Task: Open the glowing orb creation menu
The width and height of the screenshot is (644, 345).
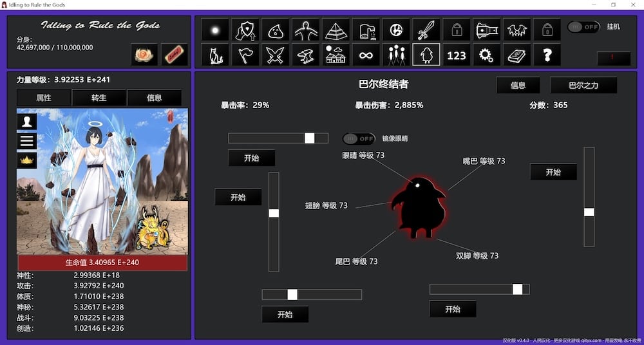Action: pos(215,30)
